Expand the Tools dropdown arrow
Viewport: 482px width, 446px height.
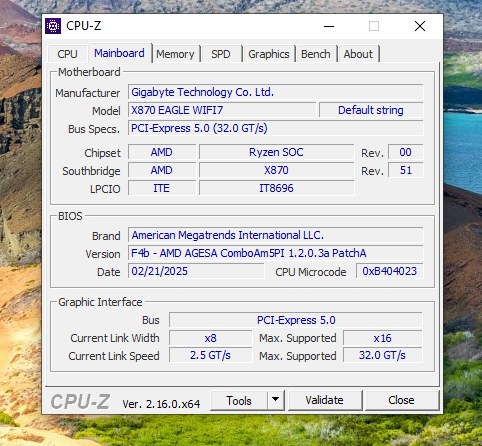pos(275,400)
